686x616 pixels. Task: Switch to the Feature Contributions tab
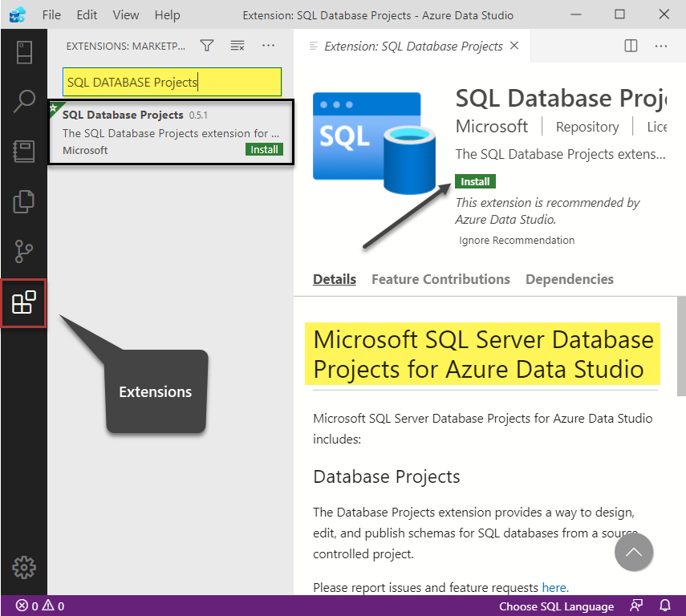coord(440,279)
